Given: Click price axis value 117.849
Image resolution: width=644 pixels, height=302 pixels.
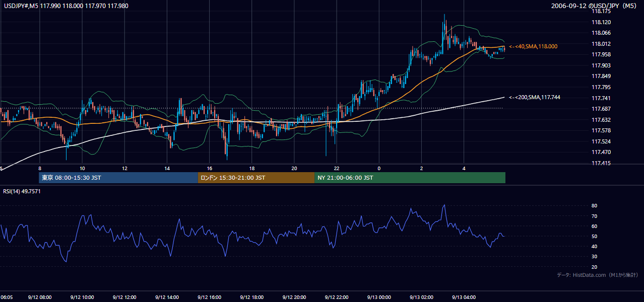Looking at the screenshot, I should pyautogui.click(x=600, y=77).
